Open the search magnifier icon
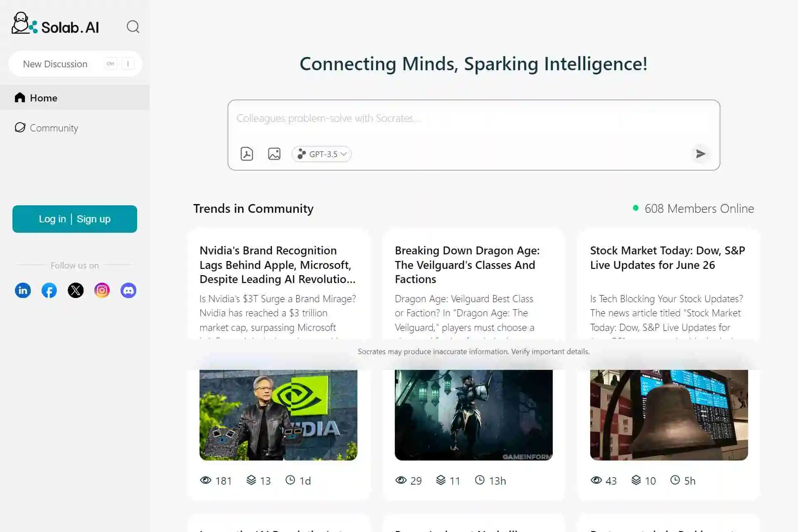The height and width of the screenshot is (532, 798). (133, 27)
